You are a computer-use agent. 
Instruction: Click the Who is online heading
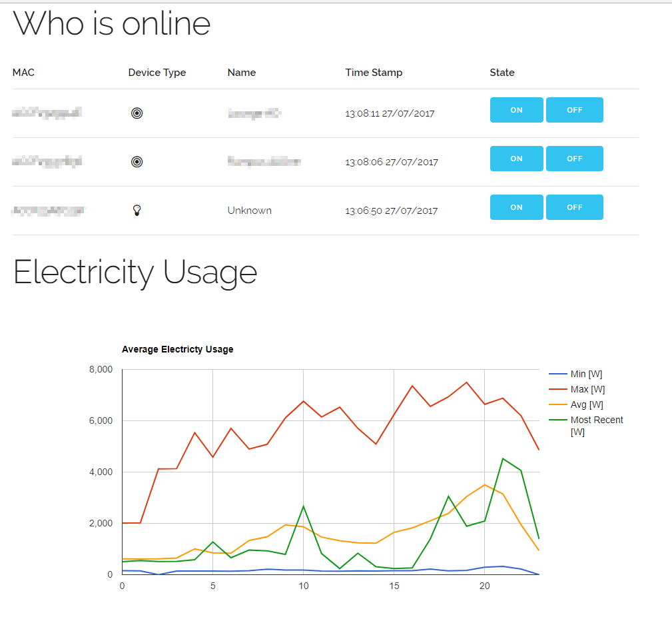tap(112, 23)
